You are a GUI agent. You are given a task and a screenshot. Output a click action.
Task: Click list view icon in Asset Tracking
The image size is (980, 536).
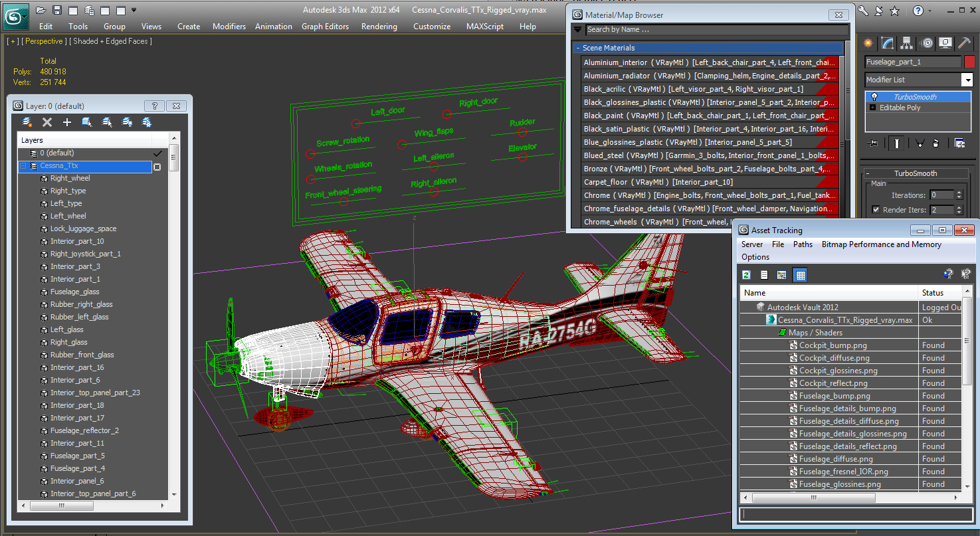tap(764, 275)
